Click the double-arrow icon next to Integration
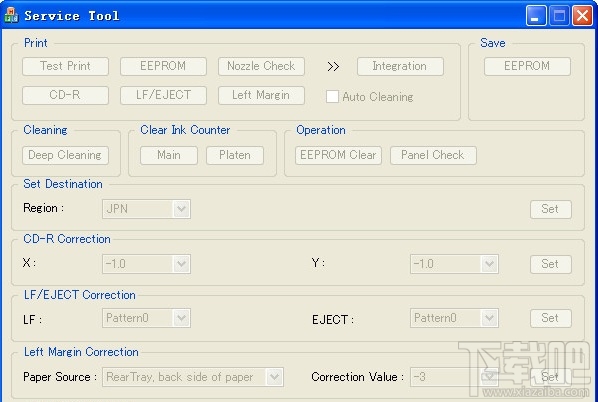Screen dimensions: 598x402 pos(333,67)
